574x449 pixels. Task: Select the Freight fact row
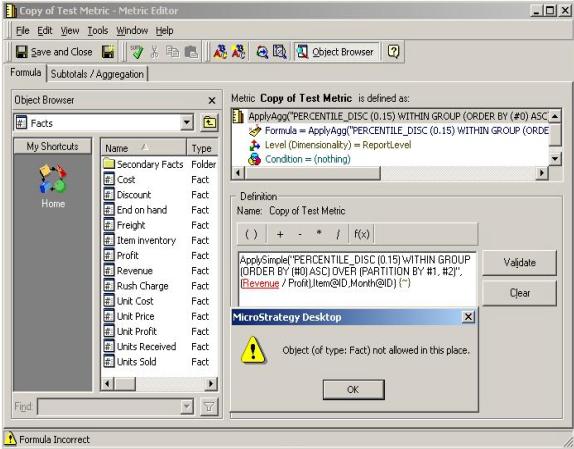coord(160,225)
